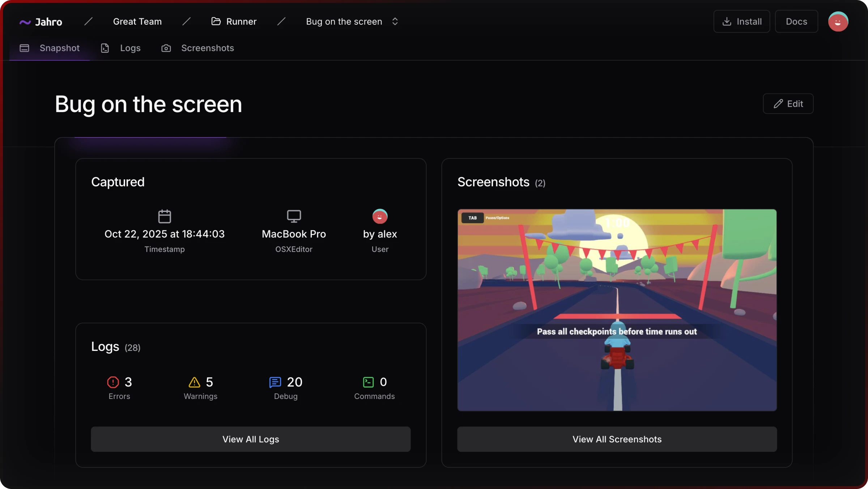
Task: Click the Jahro logo icon
Action: (x=25, y=22)
